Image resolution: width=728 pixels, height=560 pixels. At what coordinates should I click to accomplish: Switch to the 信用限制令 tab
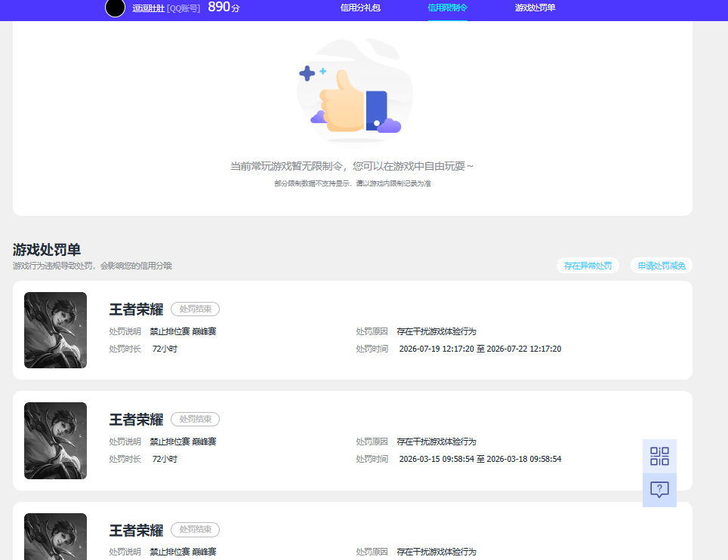coord(448,8)
